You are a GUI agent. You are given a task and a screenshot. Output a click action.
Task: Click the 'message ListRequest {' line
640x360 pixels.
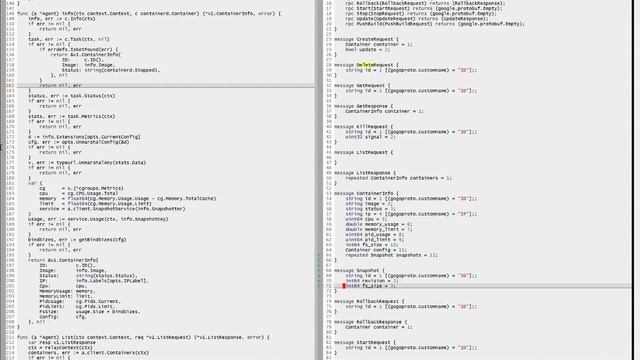click(x=363, y=153)
